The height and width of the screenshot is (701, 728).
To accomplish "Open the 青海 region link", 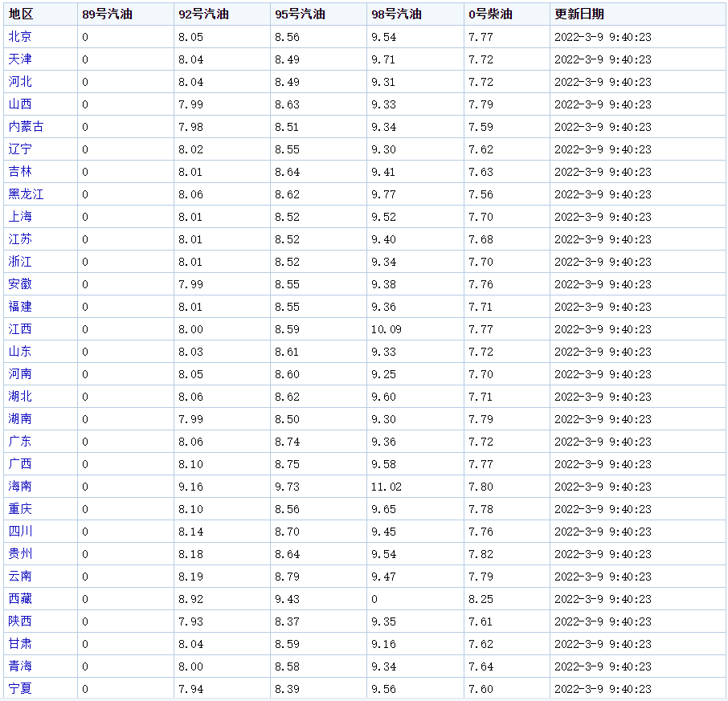I will click(x=20, y=666).
